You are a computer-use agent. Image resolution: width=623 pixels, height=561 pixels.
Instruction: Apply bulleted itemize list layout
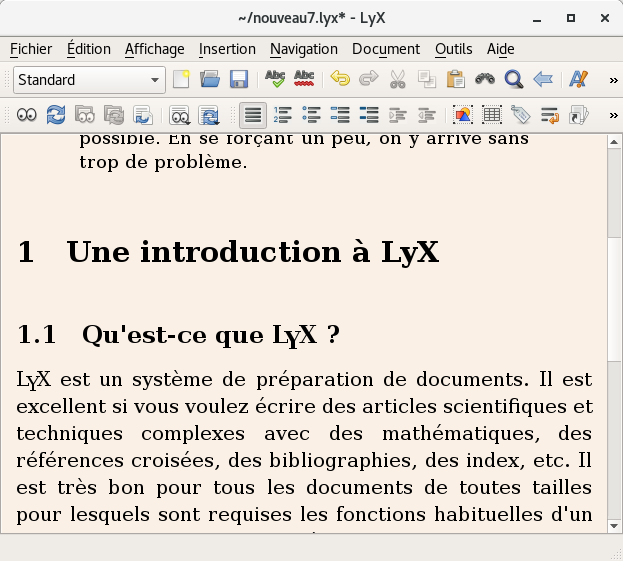(311, 115)
